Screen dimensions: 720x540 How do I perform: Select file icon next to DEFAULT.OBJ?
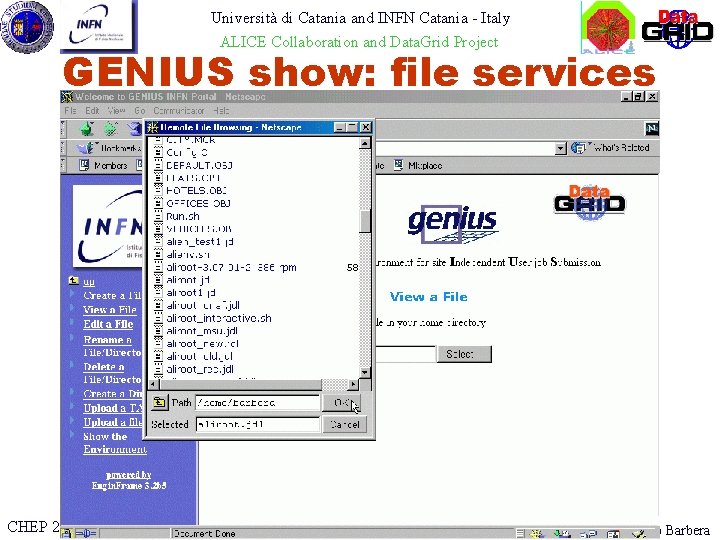tap(158, 165)
